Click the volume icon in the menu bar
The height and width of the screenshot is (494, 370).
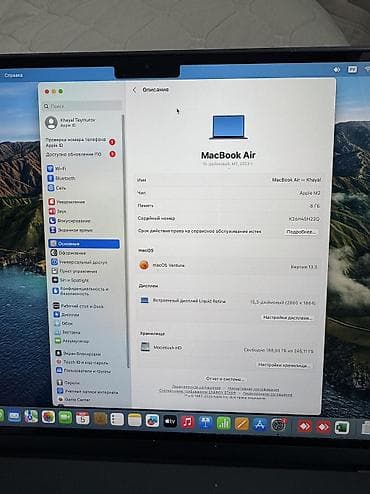(337, 70)
